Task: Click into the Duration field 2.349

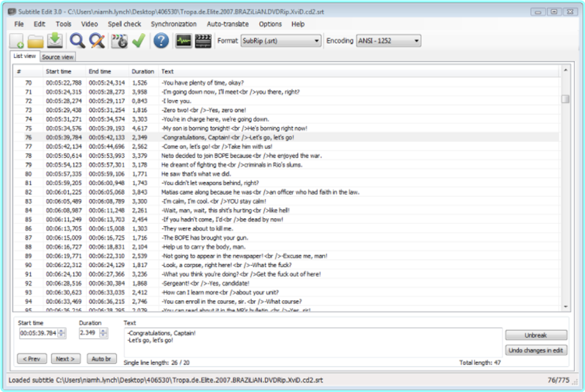Action: coord(89,333)
